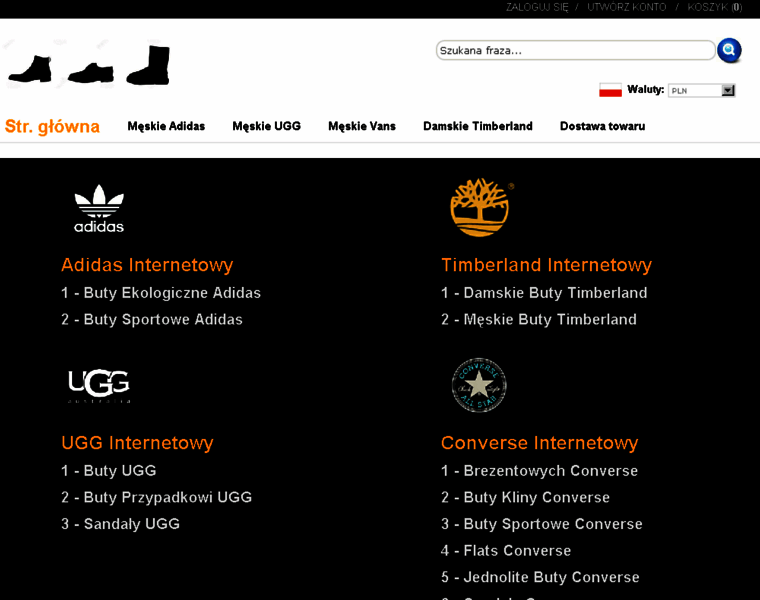Screen dimensions: 760x600
Task: Open Męskie Vans menu item
Action: 362,126
